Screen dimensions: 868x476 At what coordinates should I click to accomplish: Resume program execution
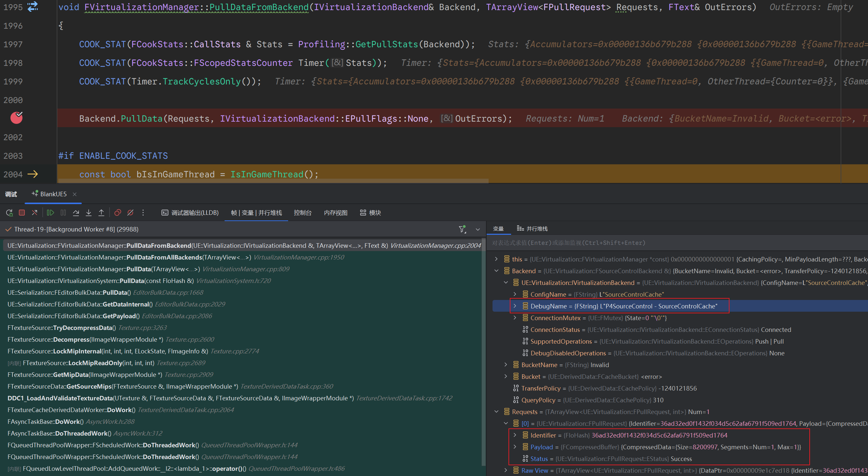[x=51, y=213]
